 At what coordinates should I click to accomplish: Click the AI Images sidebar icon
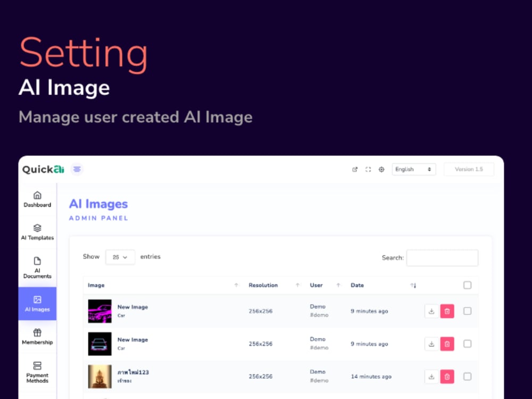[37, 303]
